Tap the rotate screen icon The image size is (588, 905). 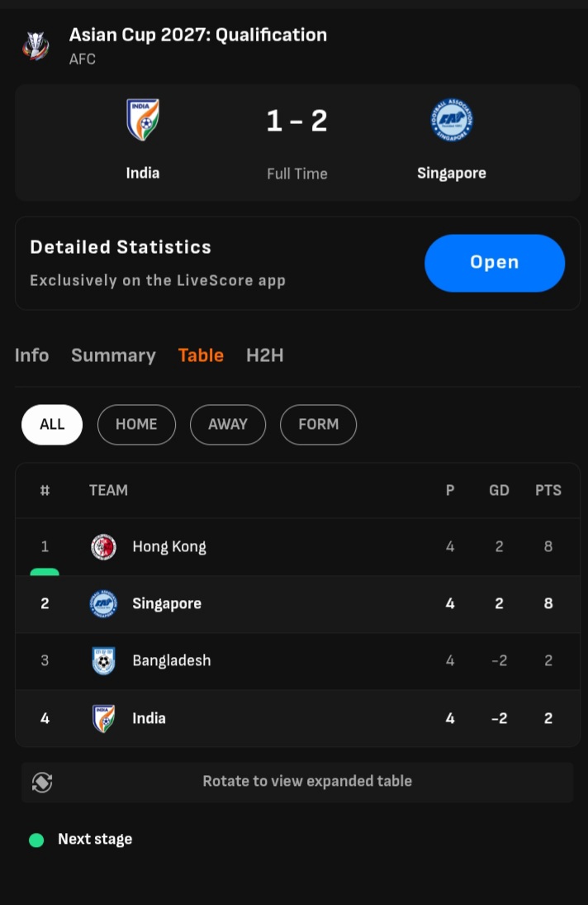42,782
